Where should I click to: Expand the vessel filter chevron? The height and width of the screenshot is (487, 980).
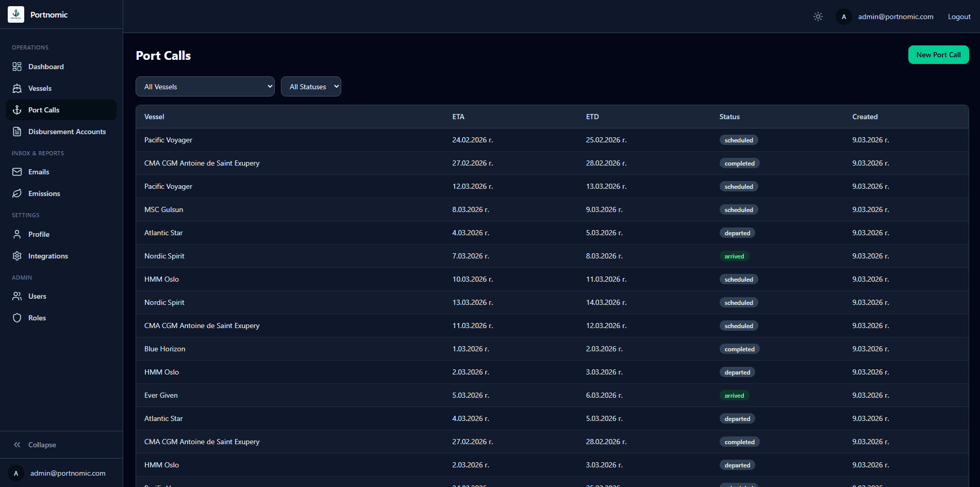point(269,86)
